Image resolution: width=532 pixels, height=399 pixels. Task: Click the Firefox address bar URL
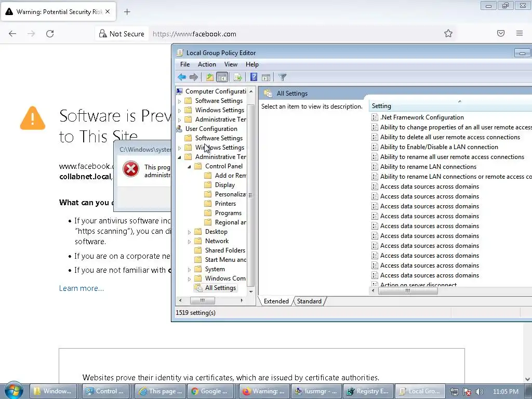point(194,34)
